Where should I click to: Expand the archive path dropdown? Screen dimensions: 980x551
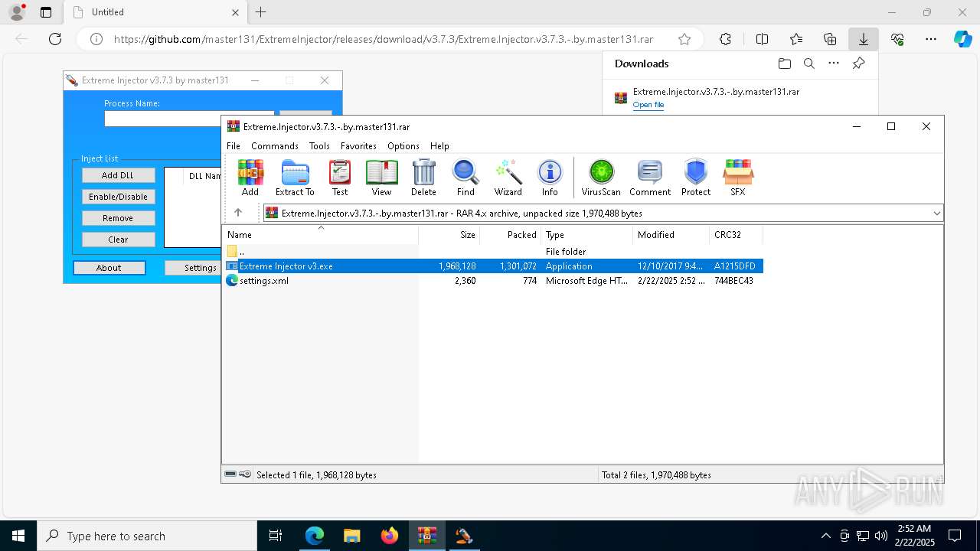point(936,213)
